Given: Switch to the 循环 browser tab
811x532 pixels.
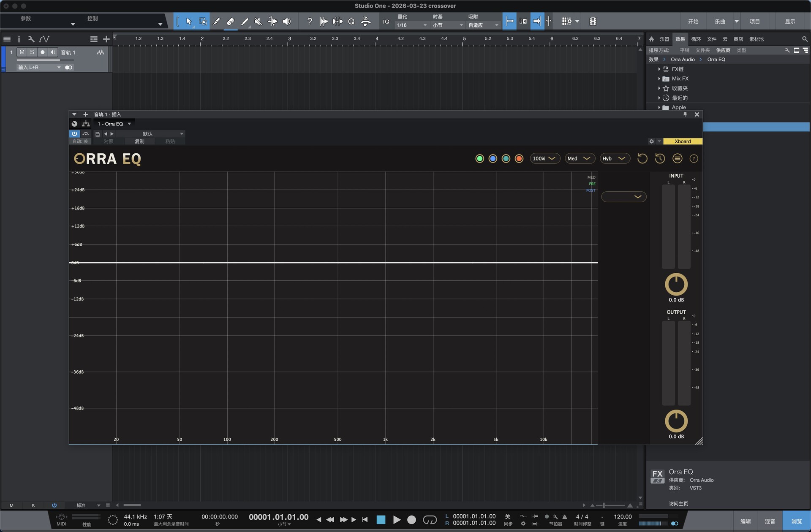Looking at the screenshot, I should [x=696, y=39].
